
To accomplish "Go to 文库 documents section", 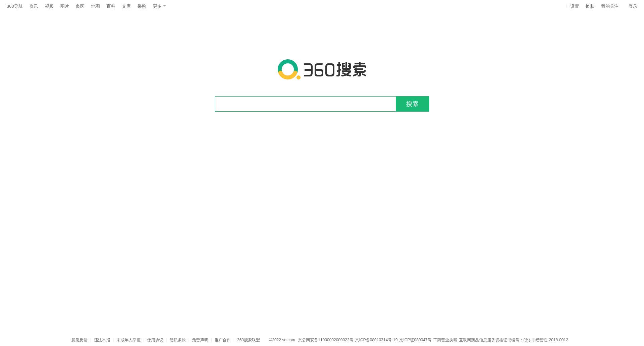I will 126,6.
